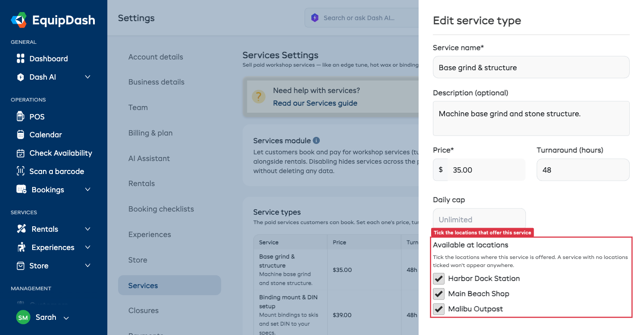Open the POS terminal icon
The width and height of the screenshot is (644, 335).
pos(20,116)
